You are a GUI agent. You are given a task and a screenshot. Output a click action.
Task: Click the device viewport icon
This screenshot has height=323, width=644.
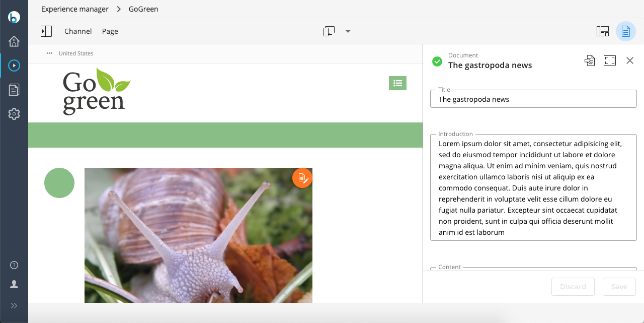329,31
